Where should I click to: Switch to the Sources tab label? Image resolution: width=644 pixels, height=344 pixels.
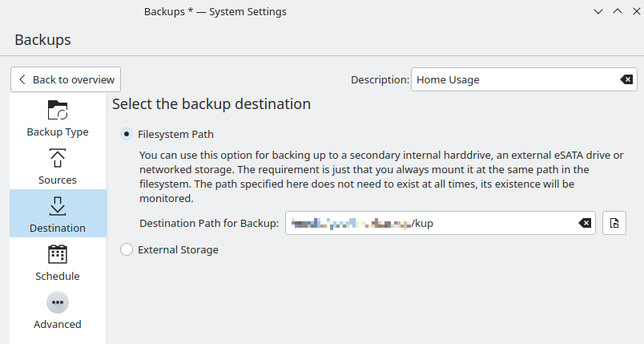58,180
